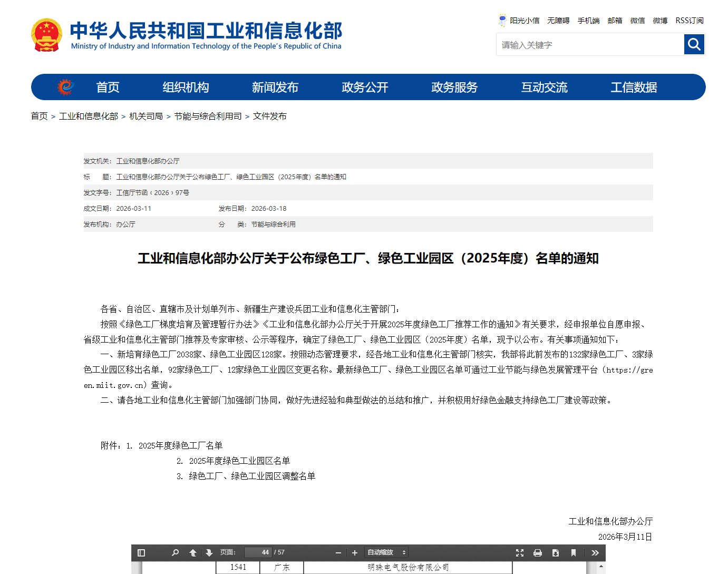
Task: Click the bookmark icon in PDF toolbar
Action: [x=573, y=552]
